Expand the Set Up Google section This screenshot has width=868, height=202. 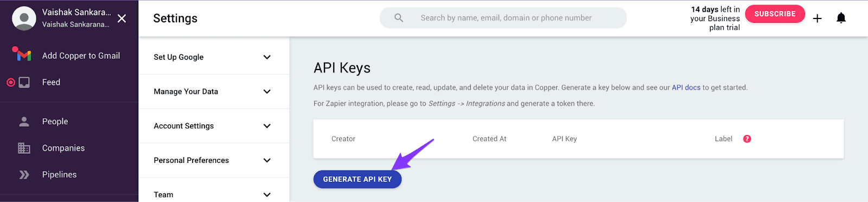click(x=214, y=57)
